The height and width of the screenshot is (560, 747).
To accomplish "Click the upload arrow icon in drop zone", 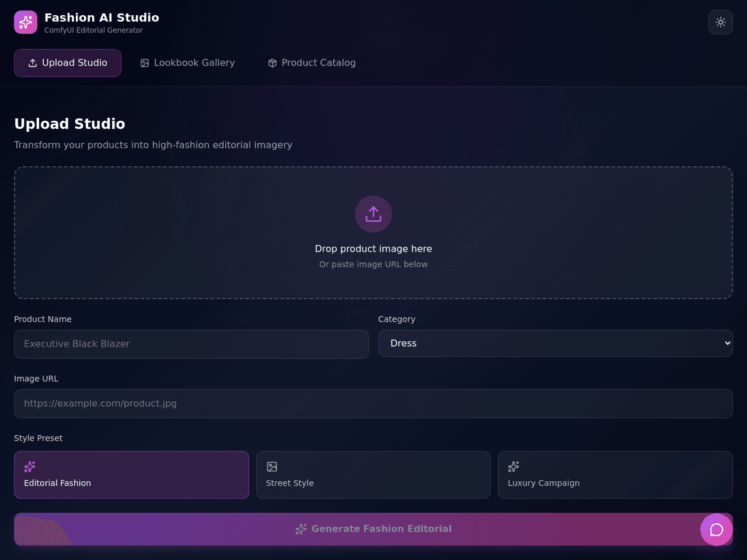I will [x=373, y=214].
